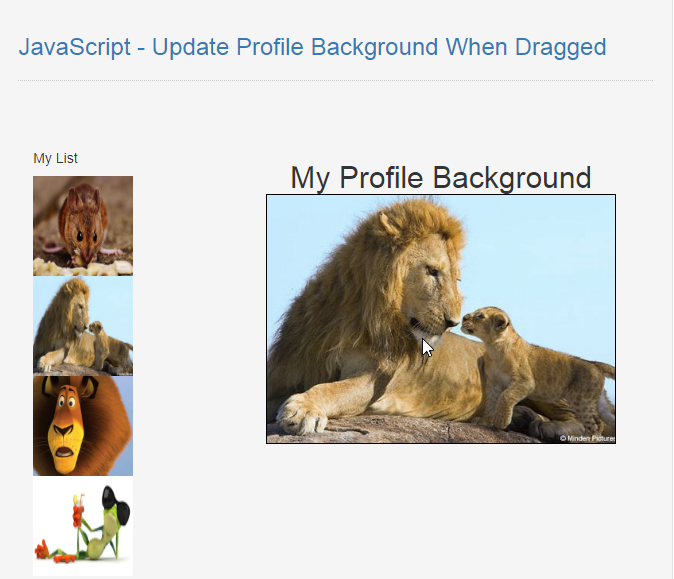This screenshot has height=579, width=674.
Task: Click the mouse's dark eye in thumbnail
Action: 80,236
